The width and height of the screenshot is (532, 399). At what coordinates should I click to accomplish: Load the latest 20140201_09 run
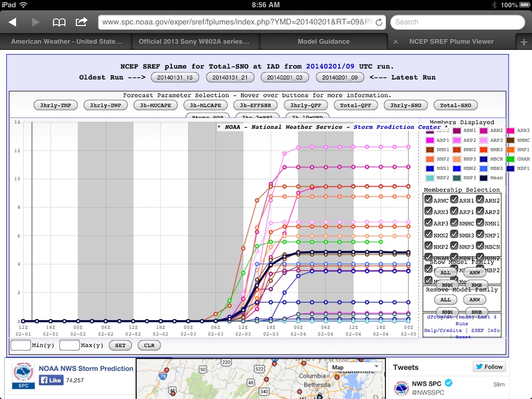pos(340,77)
